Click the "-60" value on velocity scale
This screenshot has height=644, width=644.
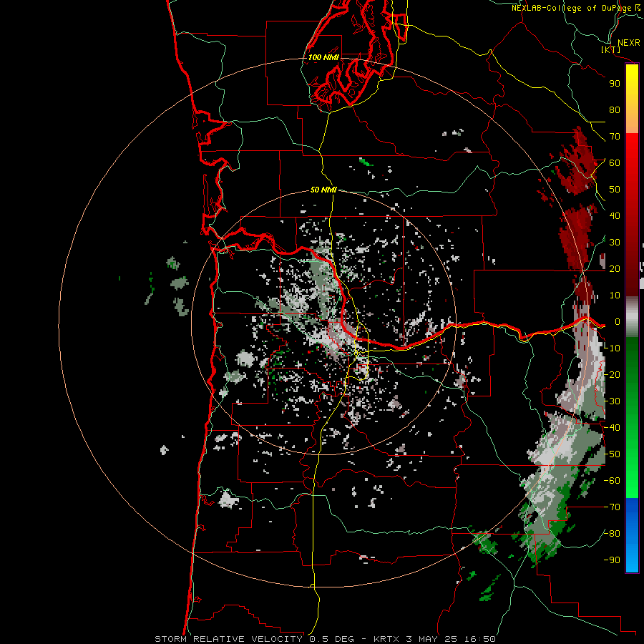tap(612, 481)
